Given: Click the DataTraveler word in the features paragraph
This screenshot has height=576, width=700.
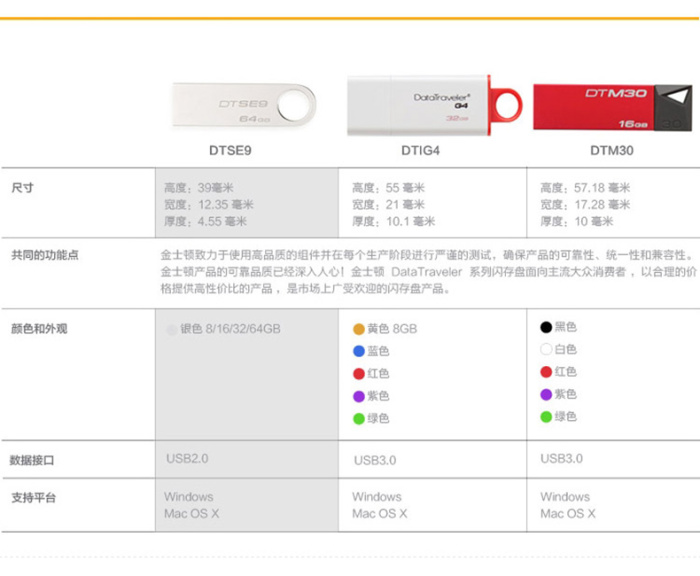Looking at the screenshot, I should pos(427,272).
